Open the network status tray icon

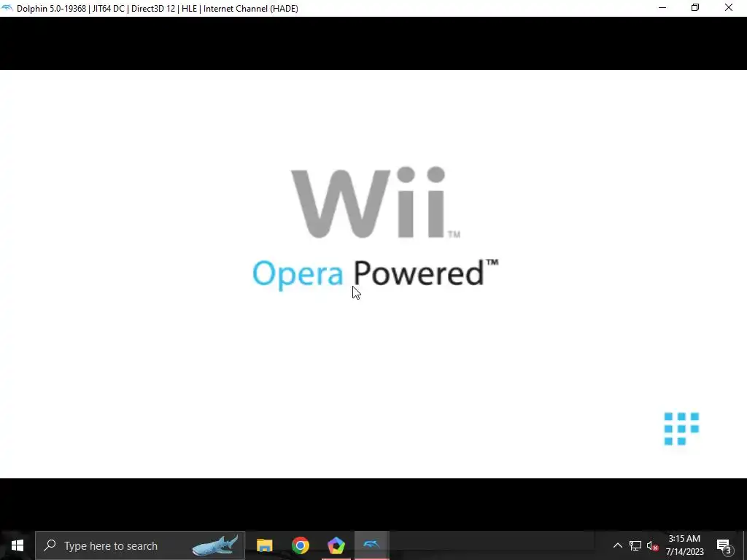pyautogui.click(x=635, y=545)
